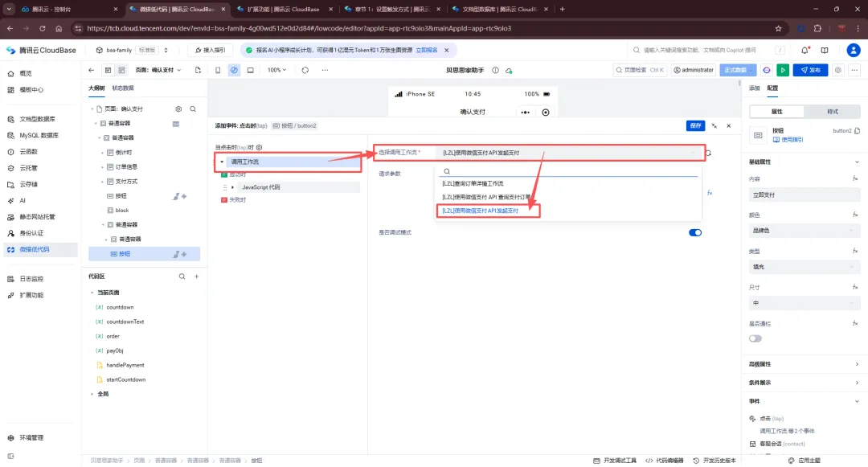This screenshot has height=467, width=868.
Task: Expand the 倒计时 tree node
Action: [102, 152]
